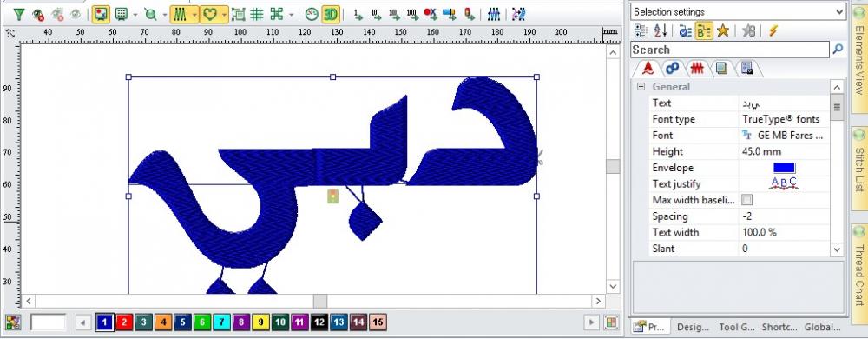Switch to the Global... bottom tab
Viewport: 868px width, 339px height.
[x=822, y=328]
